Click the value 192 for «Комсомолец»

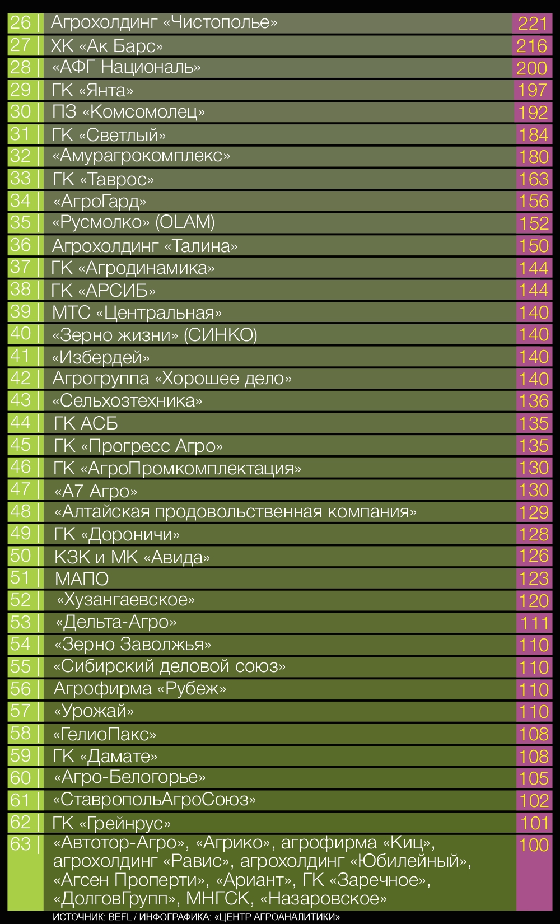tap(533, 113)
